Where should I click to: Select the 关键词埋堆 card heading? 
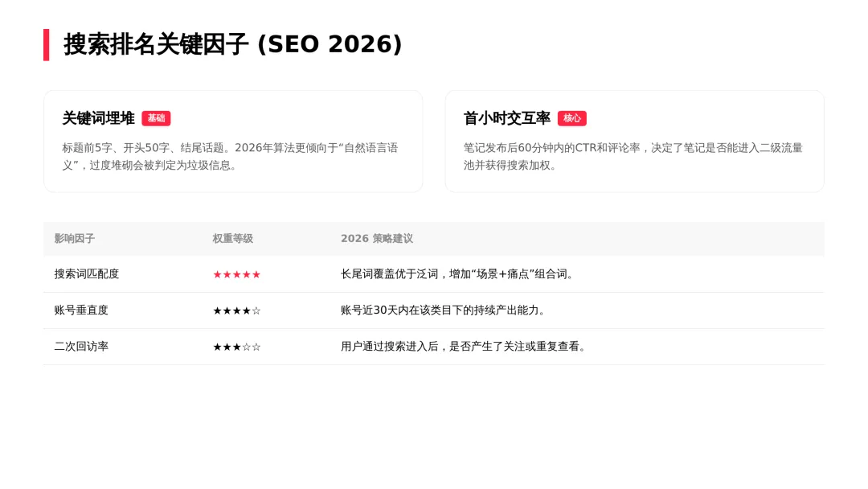click(98, 118)
